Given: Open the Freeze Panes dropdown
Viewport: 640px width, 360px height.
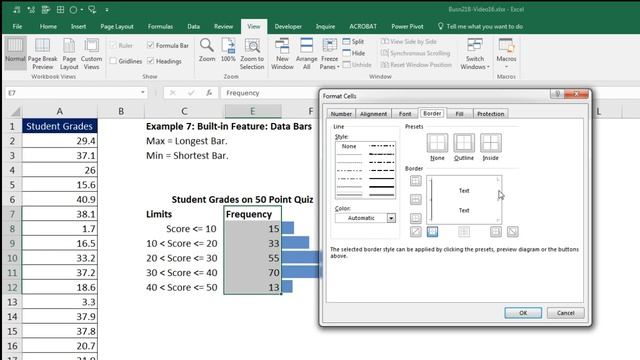Looking at the screenshot, I should point(329,54).
